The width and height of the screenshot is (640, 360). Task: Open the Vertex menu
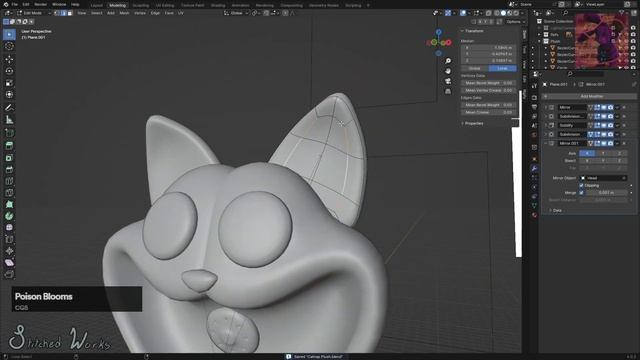coord(140,13)
